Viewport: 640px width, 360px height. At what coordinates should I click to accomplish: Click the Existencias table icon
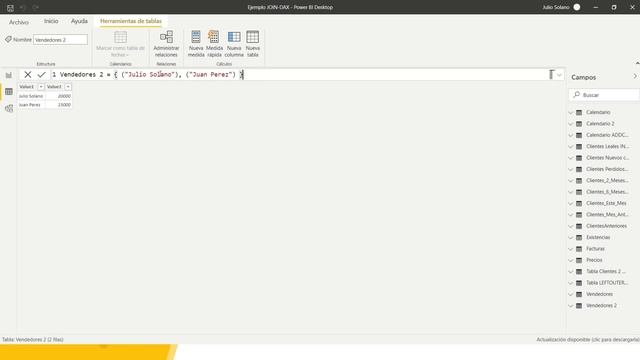click(579, 237)
